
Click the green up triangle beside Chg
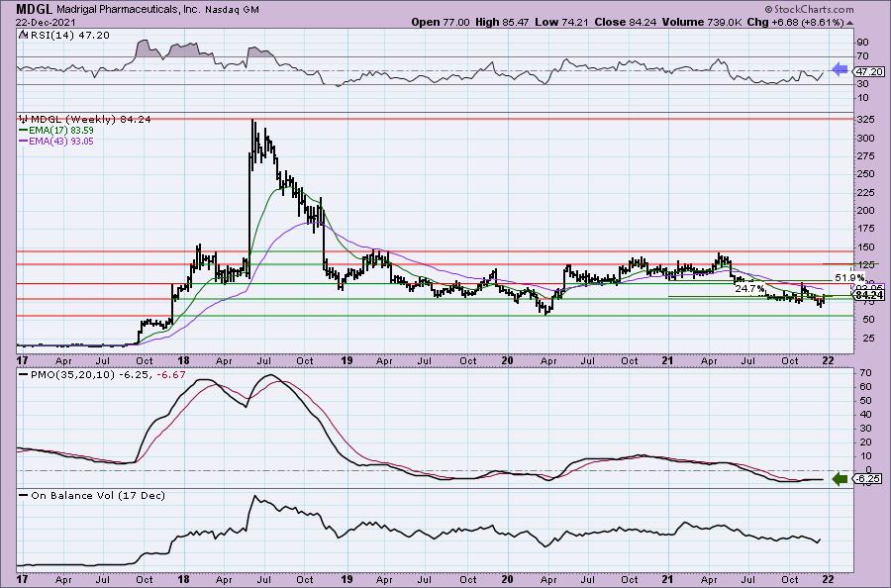pyautogui.click(x=849, y=23)
